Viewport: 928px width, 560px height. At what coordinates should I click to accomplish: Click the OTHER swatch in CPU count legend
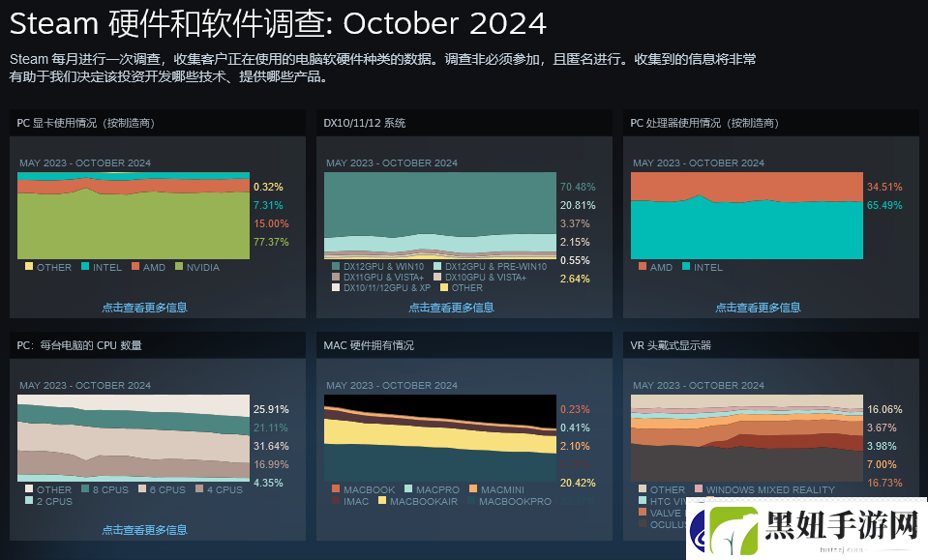pyautogui.click(x=29, y=488)
